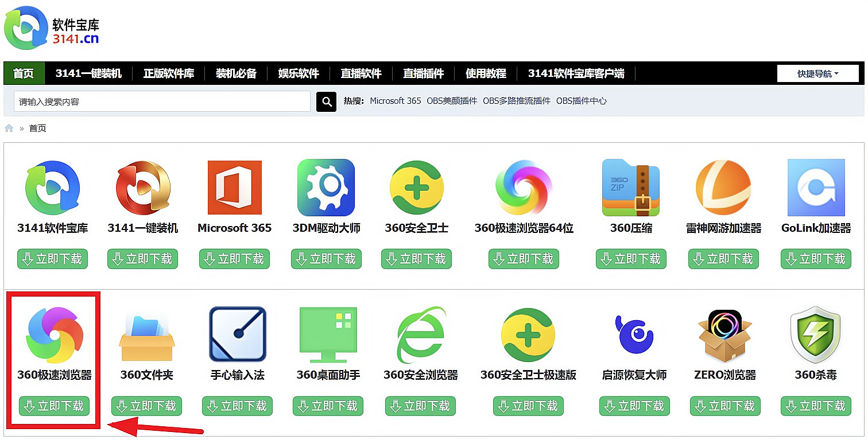Image resolution: width=868 pixels, height=440 pixels.
Task: Download Microsoft 365 via 立即下载
Action: click(234, 259)
